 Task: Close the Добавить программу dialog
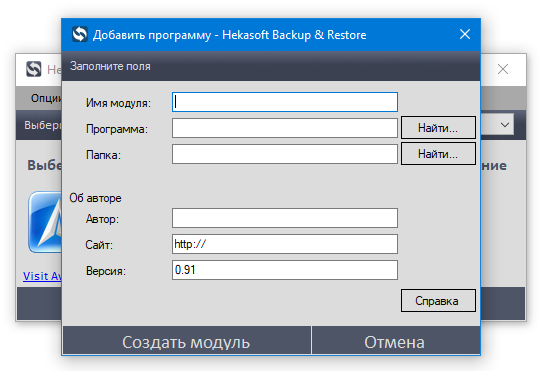[x=465, y=34]
